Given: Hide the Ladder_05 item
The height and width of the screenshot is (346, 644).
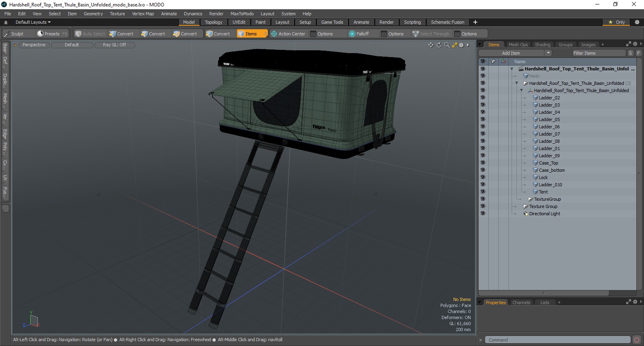Looking at the screenshot, I should tap(483, 119).
